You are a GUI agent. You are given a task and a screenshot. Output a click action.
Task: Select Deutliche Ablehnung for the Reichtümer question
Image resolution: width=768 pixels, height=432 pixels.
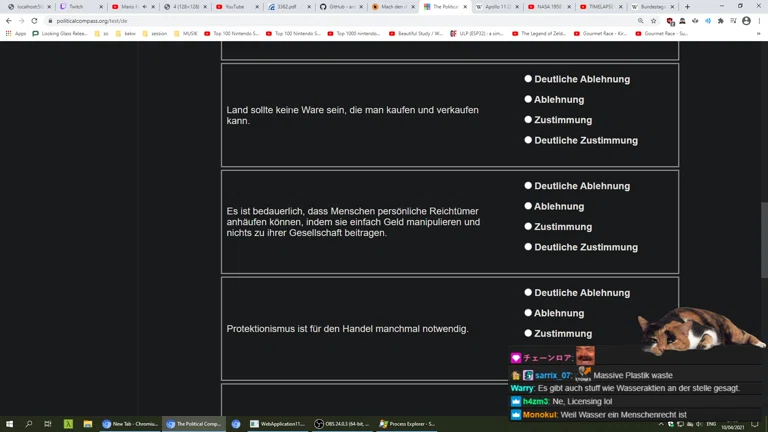[528, 186]
